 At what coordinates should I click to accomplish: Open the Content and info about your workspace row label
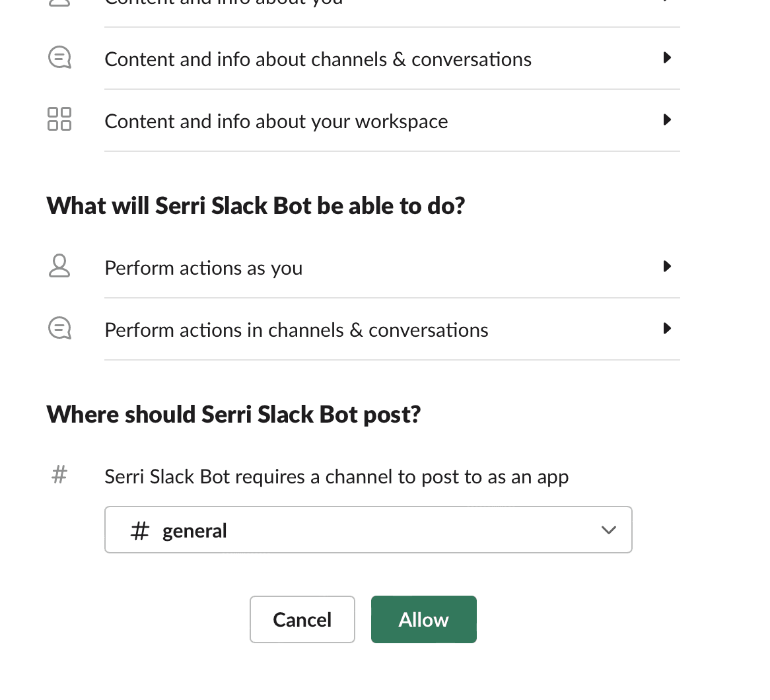(x=276, y=122)
